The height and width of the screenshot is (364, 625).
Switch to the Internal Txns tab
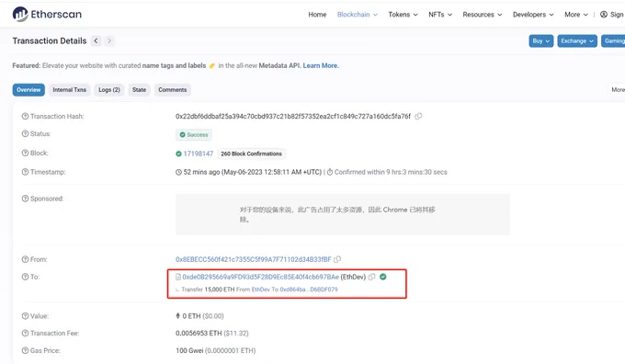[69, 90]
